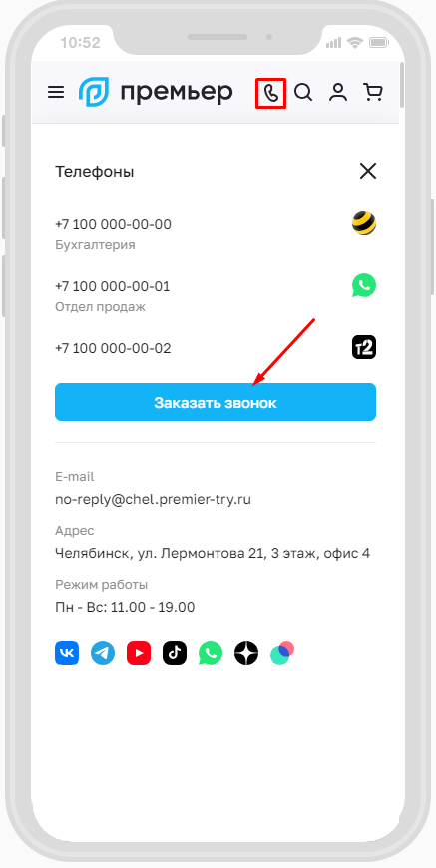Screen dimensions: 436x868
Task: Call the Отдел продаж number +7 100 000-00-01
Action: tap(113, 287)
